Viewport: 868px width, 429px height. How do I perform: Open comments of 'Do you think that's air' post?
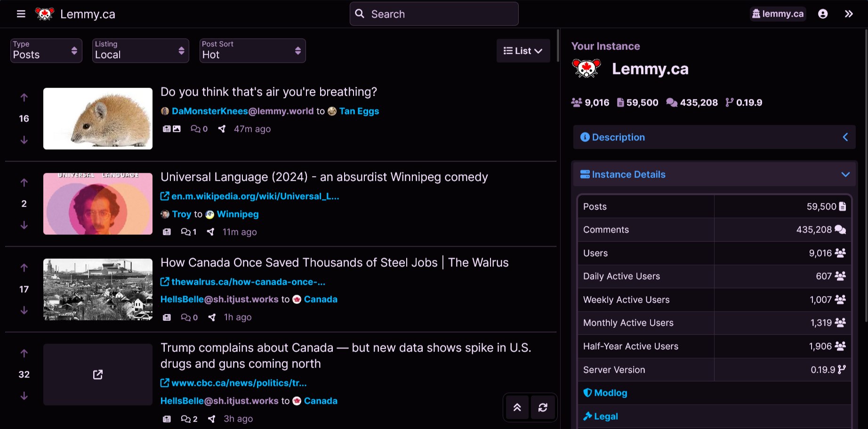(199, 129)
